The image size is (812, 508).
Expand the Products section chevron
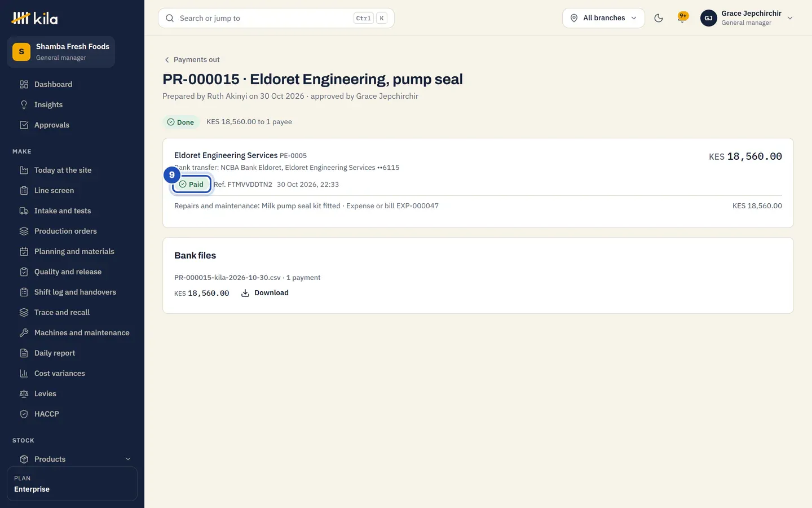point(128,459)
